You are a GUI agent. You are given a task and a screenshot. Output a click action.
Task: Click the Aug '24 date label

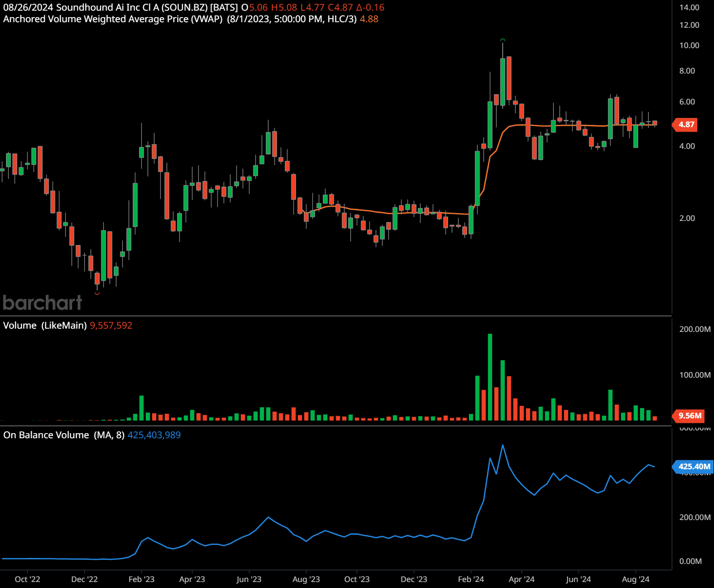(635, 579)
